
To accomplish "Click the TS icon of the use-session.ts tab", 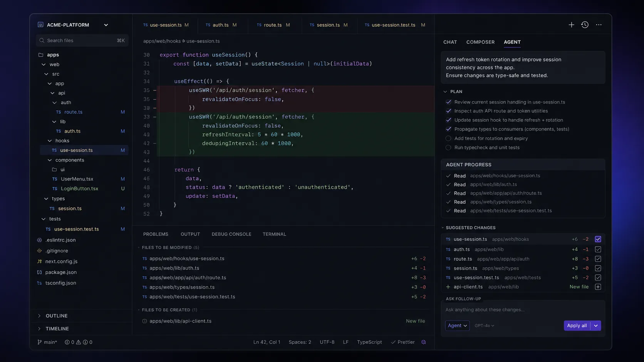I will click(145, 25).
